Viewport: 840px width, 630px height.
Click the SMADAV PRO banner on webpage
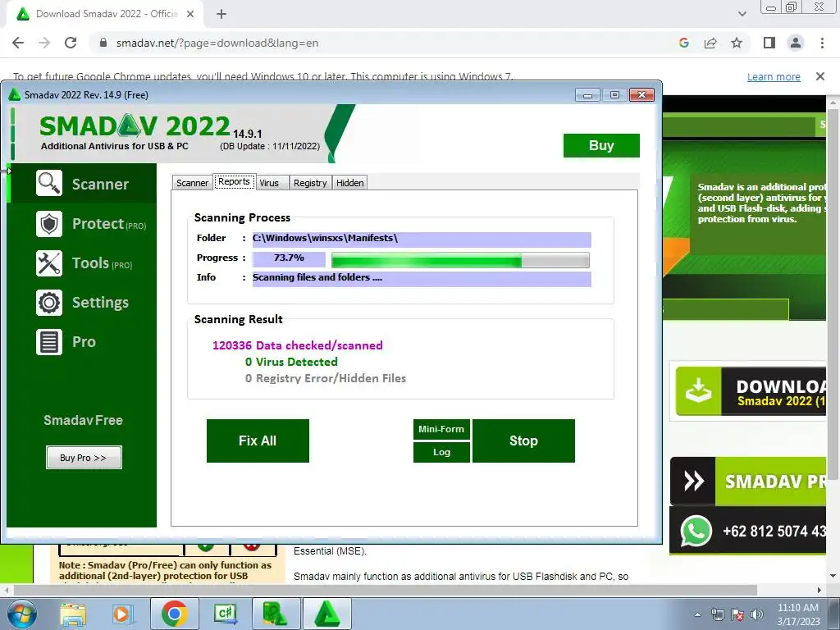point(748,481)
